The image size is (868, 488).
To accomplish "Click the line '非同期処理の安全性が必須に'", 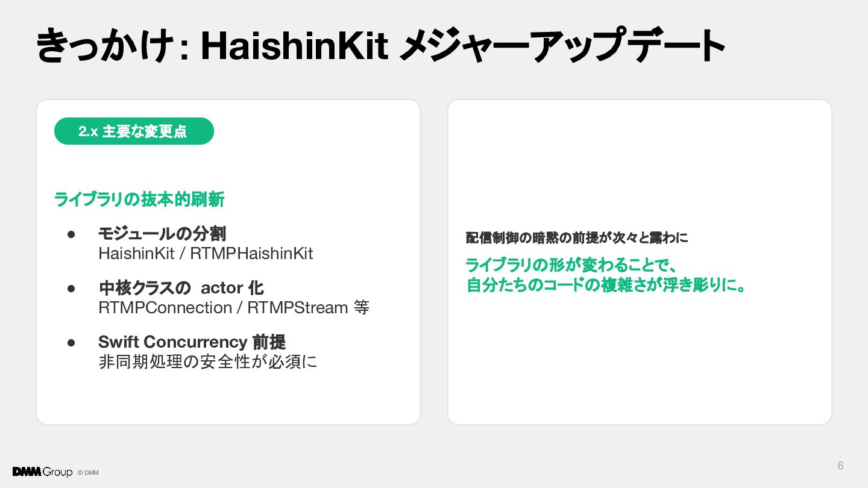I will (x=208, y=362).
